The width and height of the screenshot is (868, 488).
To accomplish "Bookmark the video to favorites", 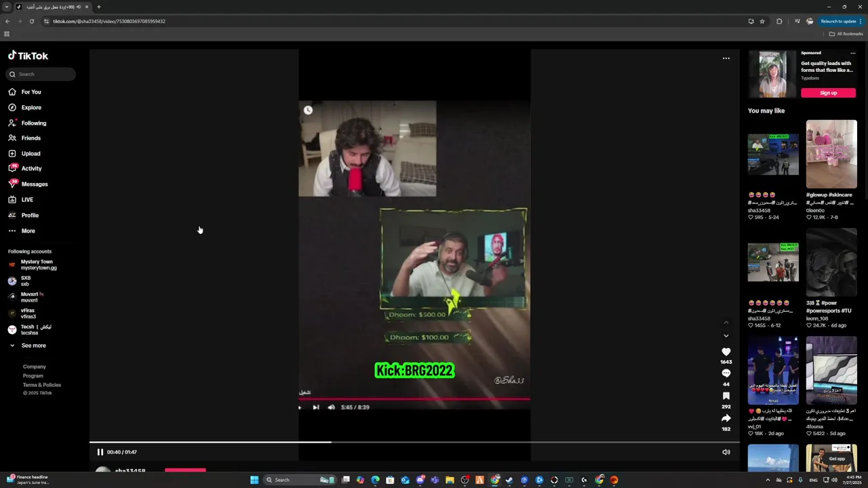I will pos(726,396).
